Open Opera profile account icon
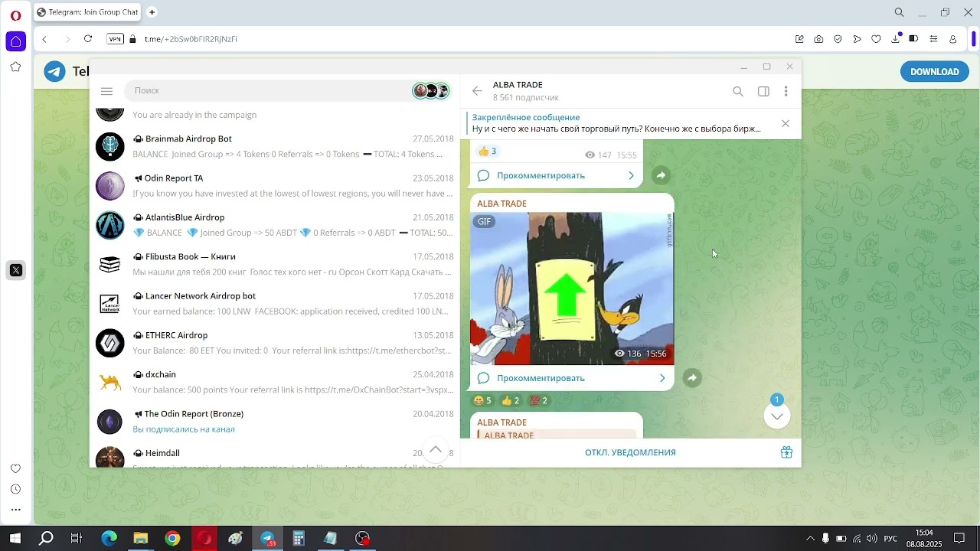Screen dimensions: 980x551 click(x=953, y=39)
